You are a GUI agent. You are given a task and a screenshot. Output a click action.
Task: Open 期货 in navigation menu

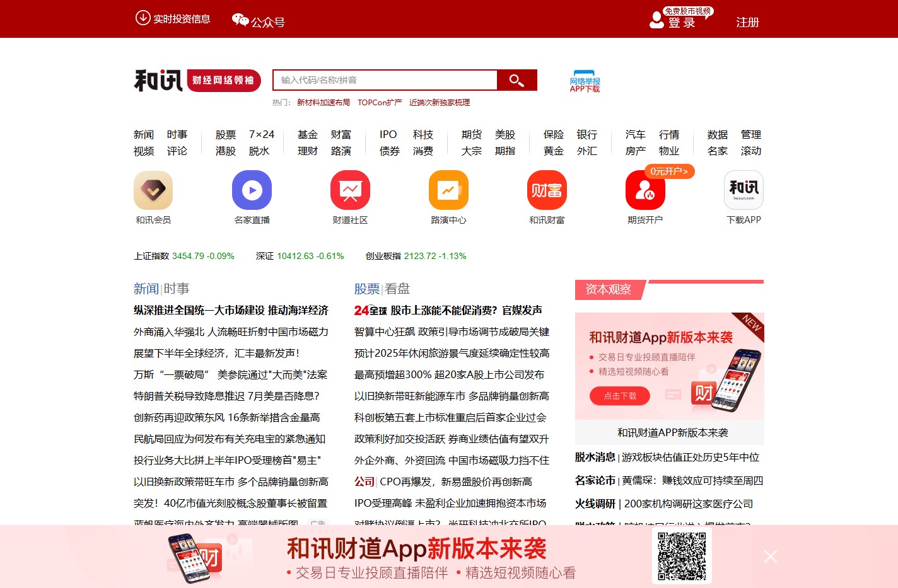click(x=472, y=135)
